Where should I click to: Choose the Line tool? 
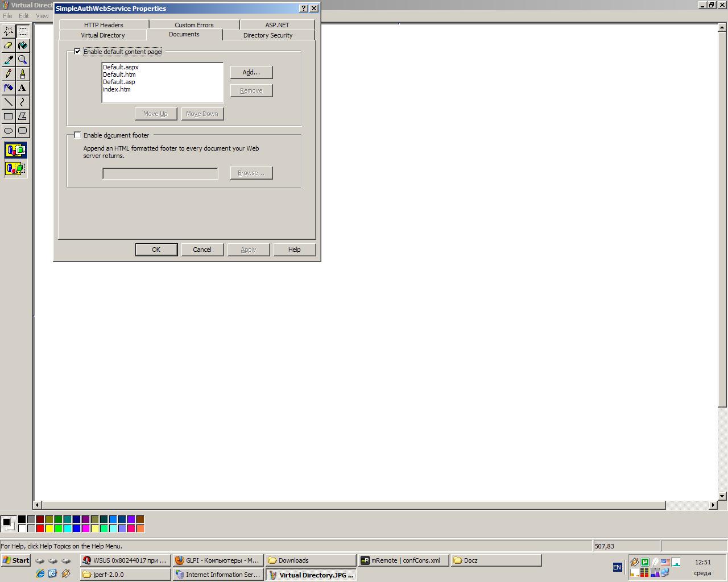pos(9,102)
